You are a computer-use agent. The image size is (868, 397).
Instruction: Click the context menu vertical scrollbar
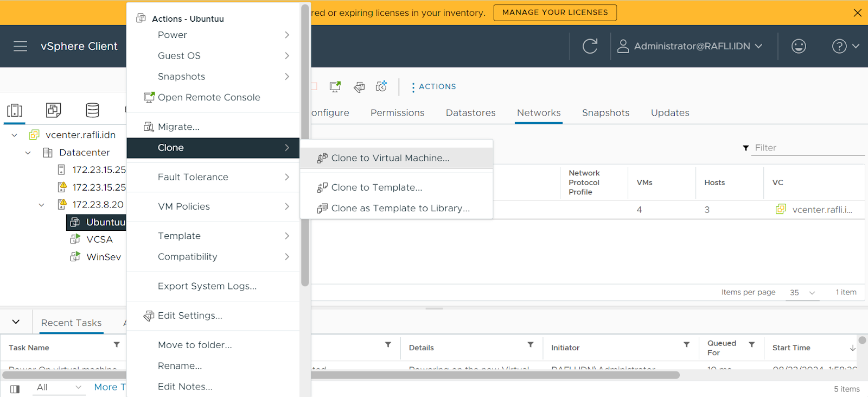coord(305,144)
